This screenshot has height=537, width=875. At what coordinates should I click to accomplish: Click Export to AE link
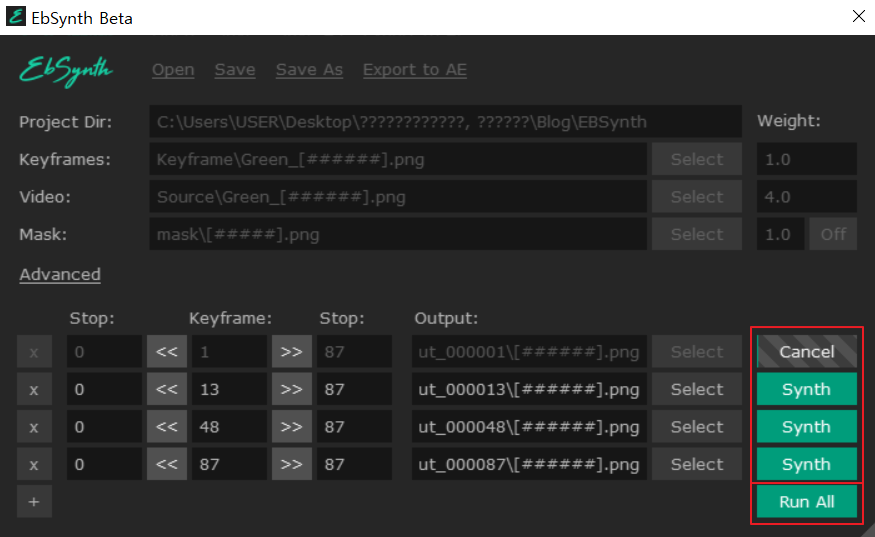(414, 70)
